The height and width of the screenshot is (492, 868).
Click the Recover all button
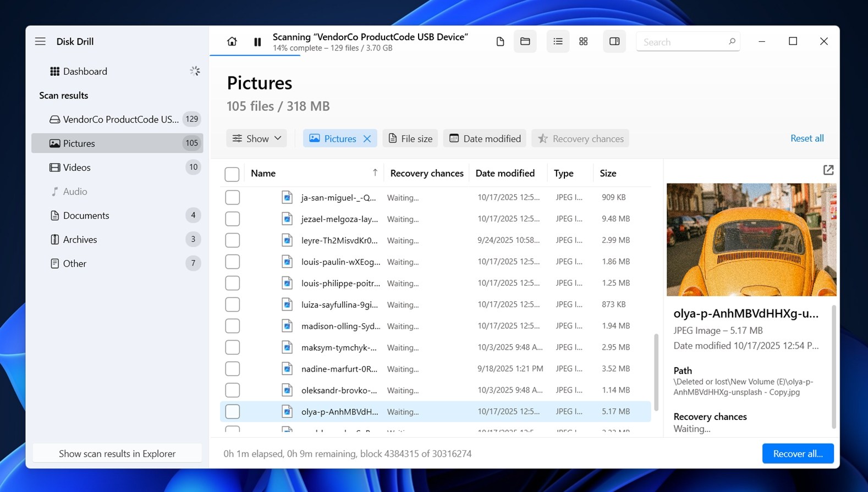click(x=798, y=454)
